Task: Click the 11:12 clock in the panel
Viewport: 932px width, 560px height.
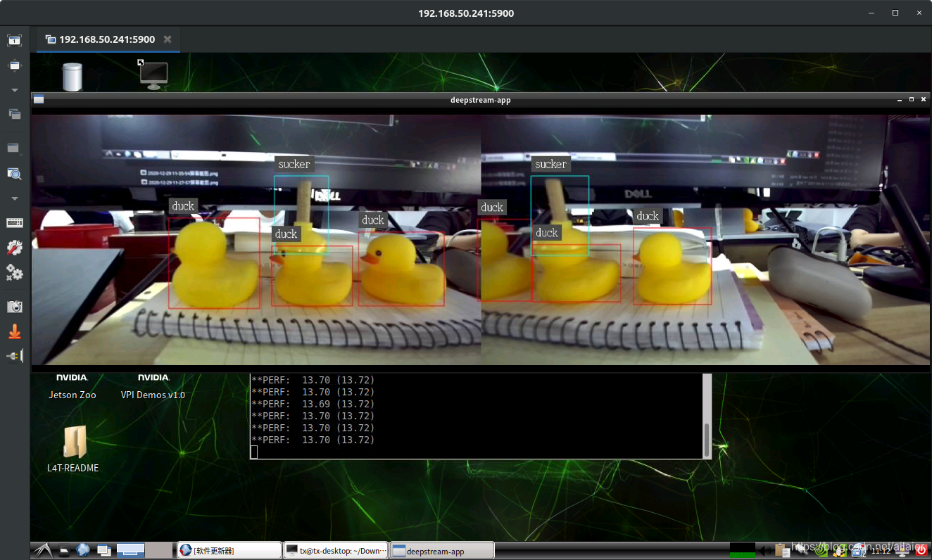Action: point(880,551)
